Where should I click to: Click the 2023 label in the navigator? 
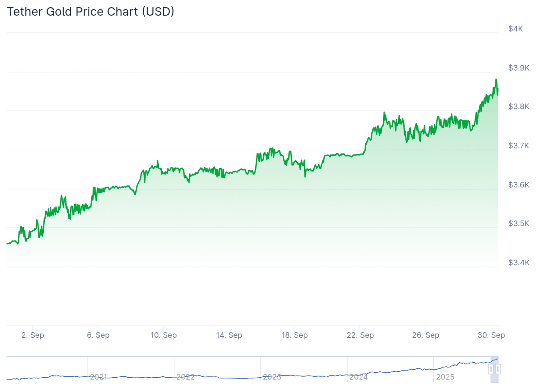(x=272, y=377)
